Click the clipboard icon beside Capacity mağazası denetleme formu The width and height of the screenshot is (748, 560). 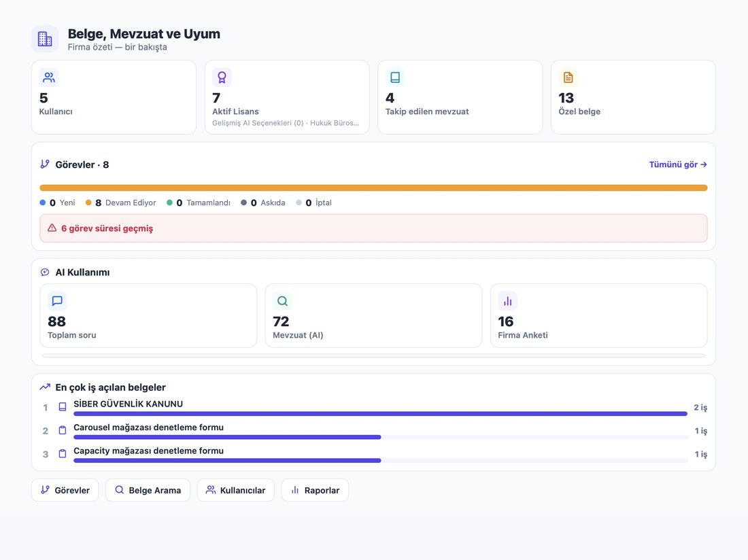pyautogui.click(x=63, y=454)
